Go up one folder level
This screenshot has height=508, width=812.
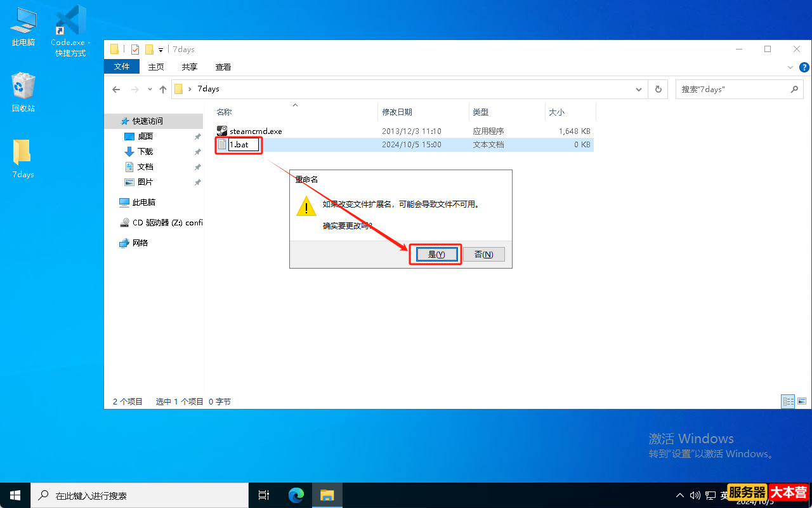coord(163,90)
